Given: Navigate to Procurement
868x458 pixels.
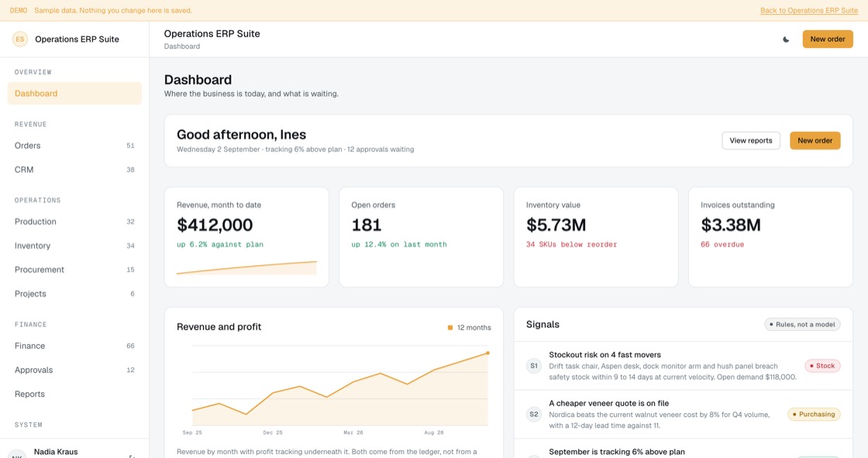Looking at the screenshot, I should coord(74,270).
